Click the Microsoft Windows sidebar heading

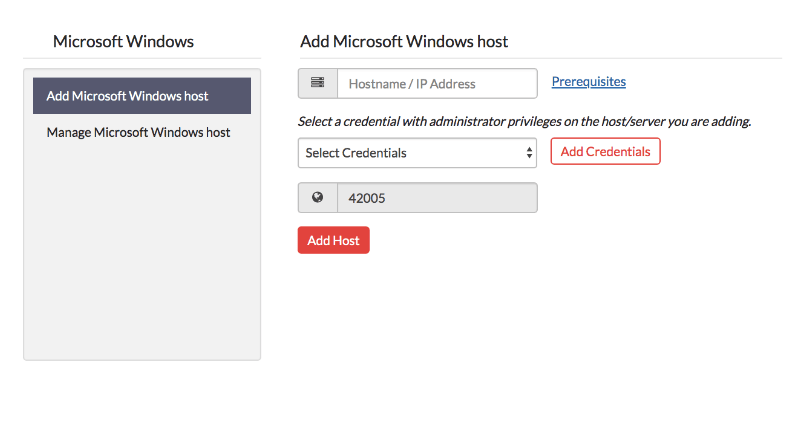tap(123, 42)
